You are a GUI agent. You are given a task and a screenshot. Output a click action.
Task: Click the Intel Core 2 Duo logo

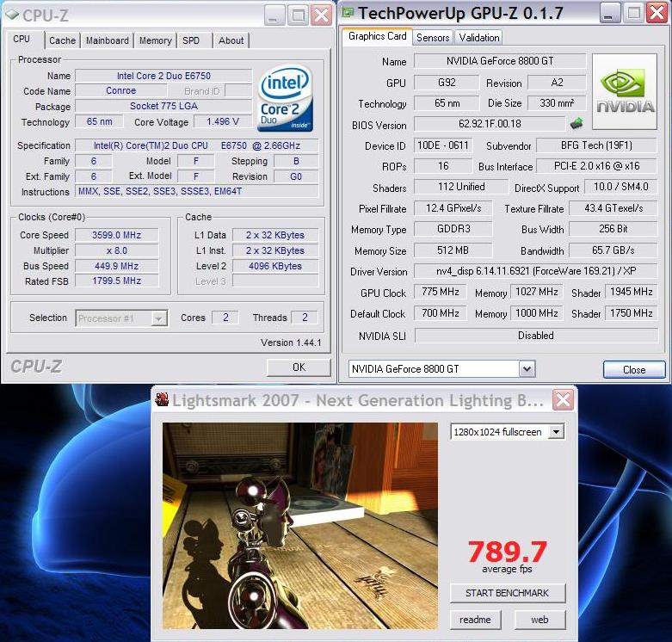[x=286, y=98]
